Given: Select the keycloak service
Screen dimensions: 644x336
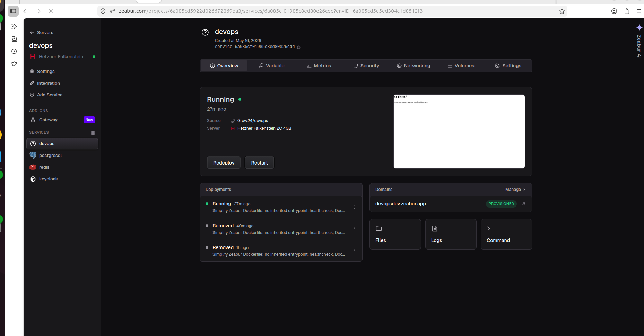Looking at the screenshot, I should 62,179.
